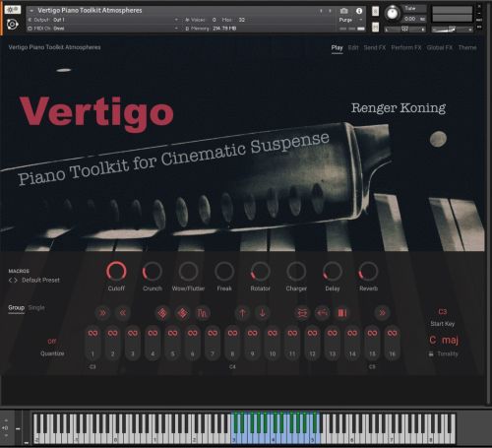492x448 pixels.
Task: Switch to the Play tab
Action: tap(337, 48)
